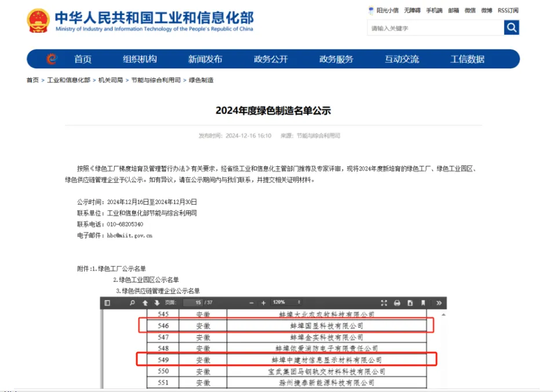Screen dimensions: 553x392
Task: Click the PDF bookmark current view icon
Action: point(423,303)
